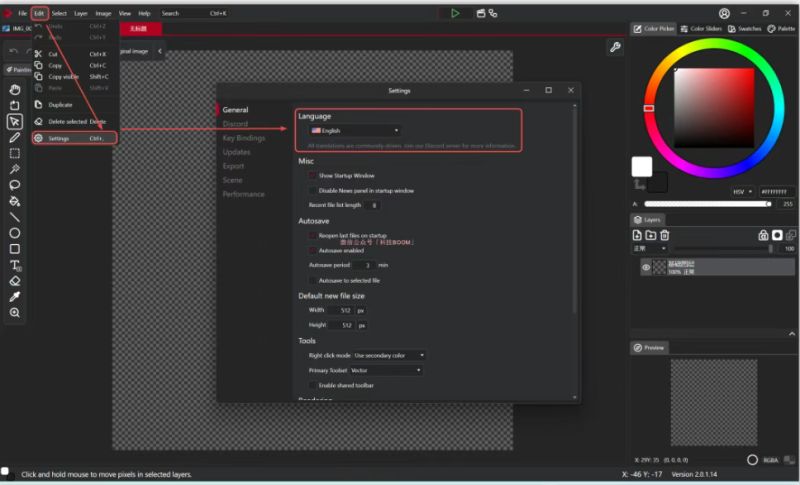Select the Flood Fill bucket tool

click(x=15, y=201)
